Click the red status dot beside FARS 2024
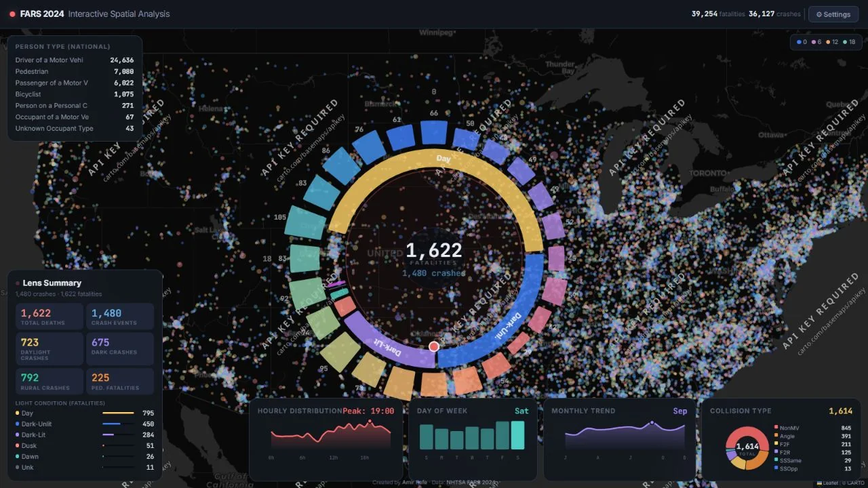The width and height of the screenshot is (868, 488). pos(13,14)
